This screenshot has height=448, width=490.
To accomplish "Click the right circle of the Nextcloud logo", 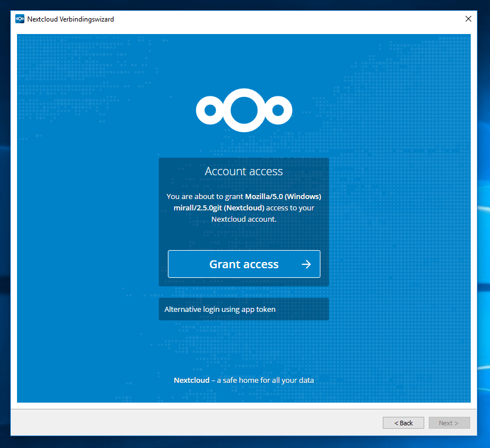I will (x=278, y=110).
